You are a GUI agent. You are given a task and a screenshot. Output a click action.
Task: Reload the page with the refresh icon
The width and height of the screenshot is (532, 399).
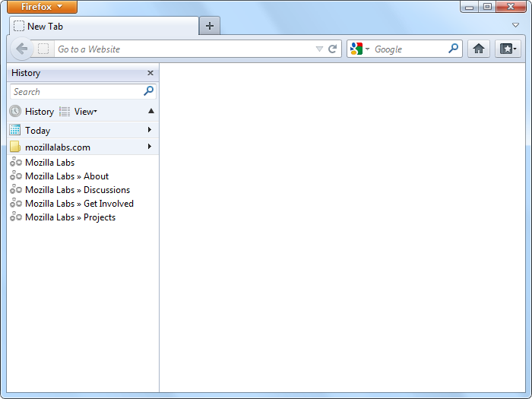(x=332, y=49)
